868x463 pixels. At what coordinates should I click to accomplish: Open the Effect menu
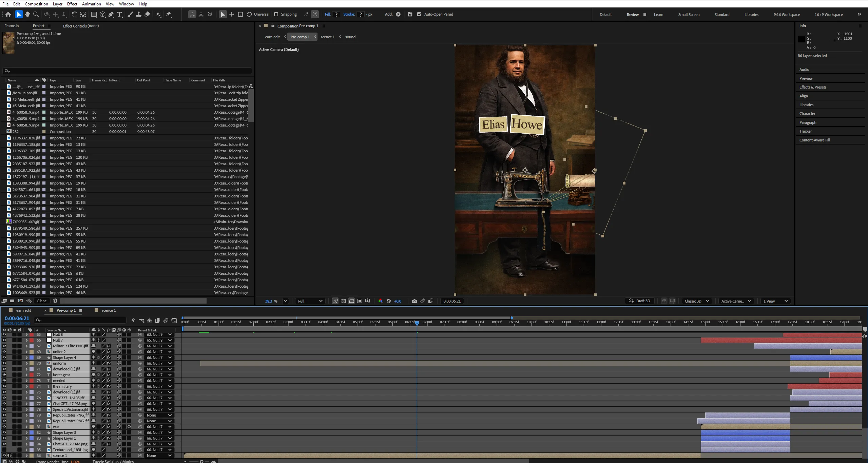coord(72,4)
